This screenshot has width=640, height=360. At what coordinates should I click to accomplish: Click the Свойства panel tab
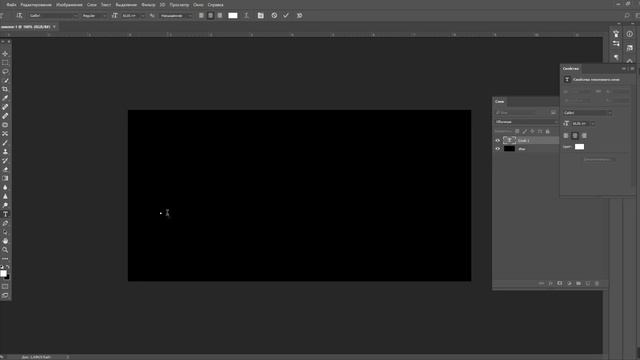click(x=571, y=69)
